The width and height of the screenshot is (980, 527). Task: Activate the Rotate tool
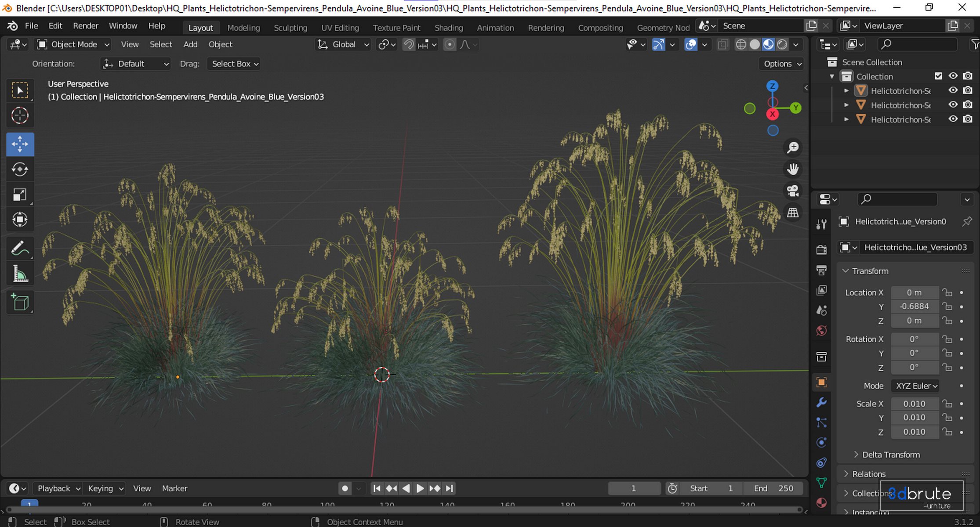click(20, 169)
